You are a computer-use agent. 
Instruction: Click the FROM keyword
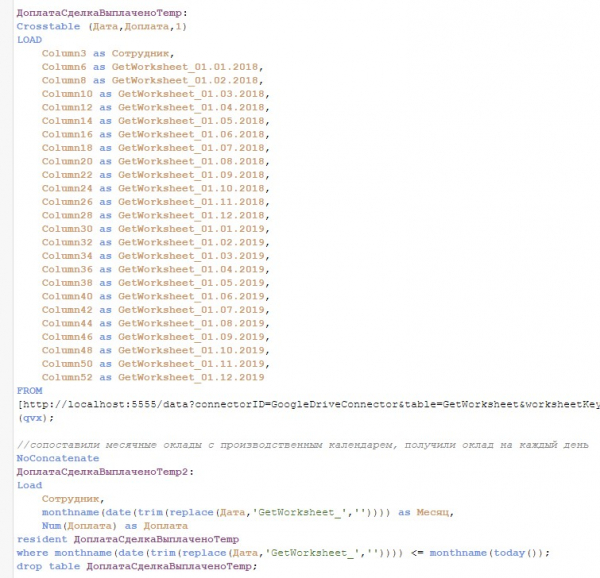coord(29,391)
